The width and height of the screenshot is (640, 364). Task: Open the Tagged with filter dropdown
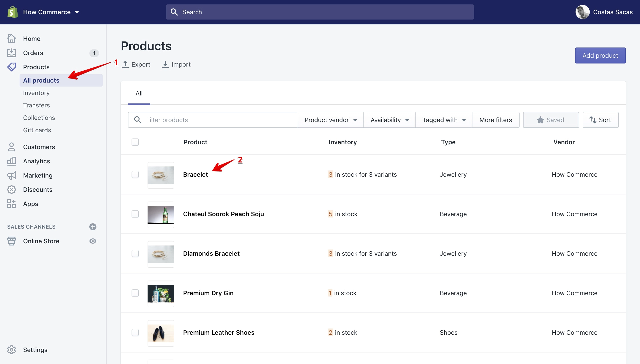coord(444,120)
